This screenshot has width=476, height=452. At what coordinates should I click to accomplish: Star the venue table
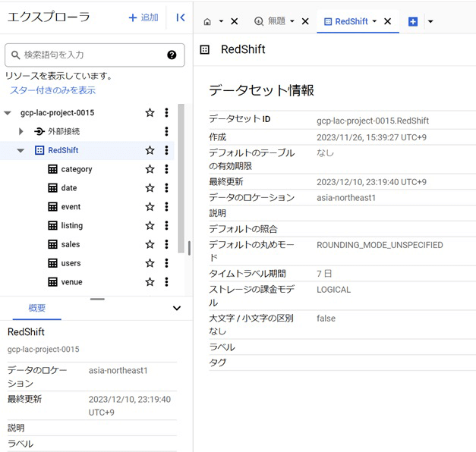(x=150, y=282)
